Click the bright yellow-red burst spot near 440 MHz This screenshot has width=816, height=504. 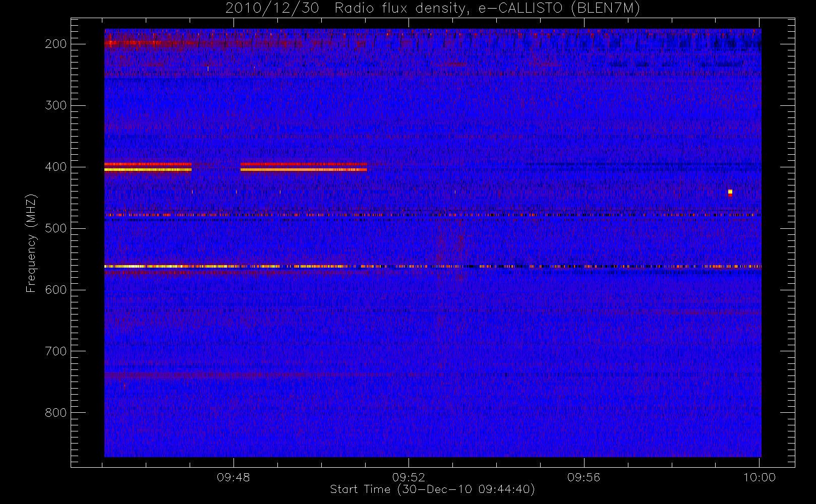click(x=730, y=192)
